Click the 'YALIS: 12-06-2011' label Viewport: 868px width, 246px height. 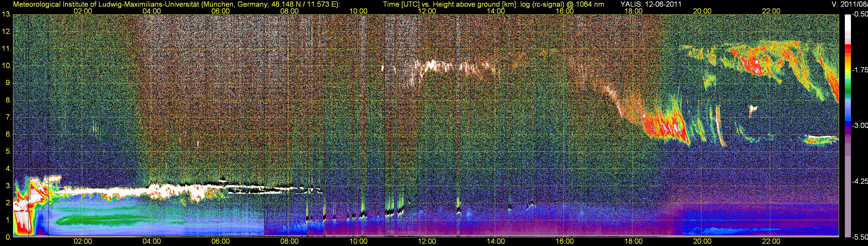pyautogui.click(x=651, y=4)
